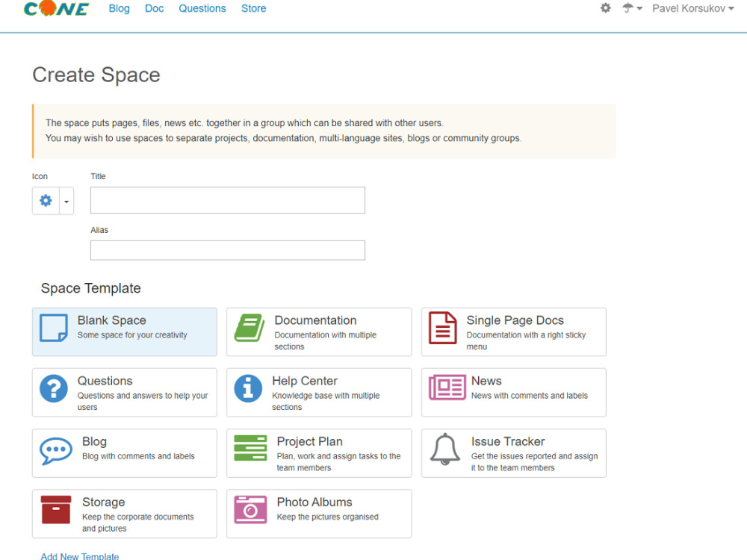Select the News newspaper icon
The image size is (747, 560).
pos(447,387)
